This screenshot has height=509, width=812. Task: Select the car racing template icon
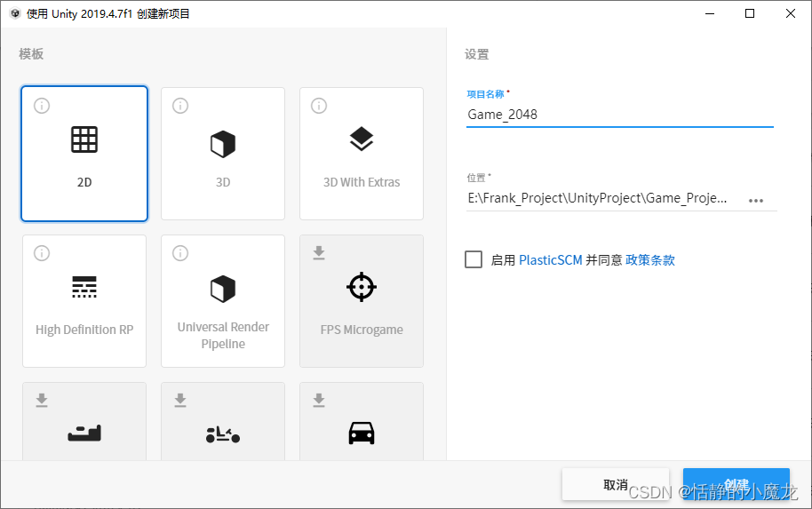point(362,433)
